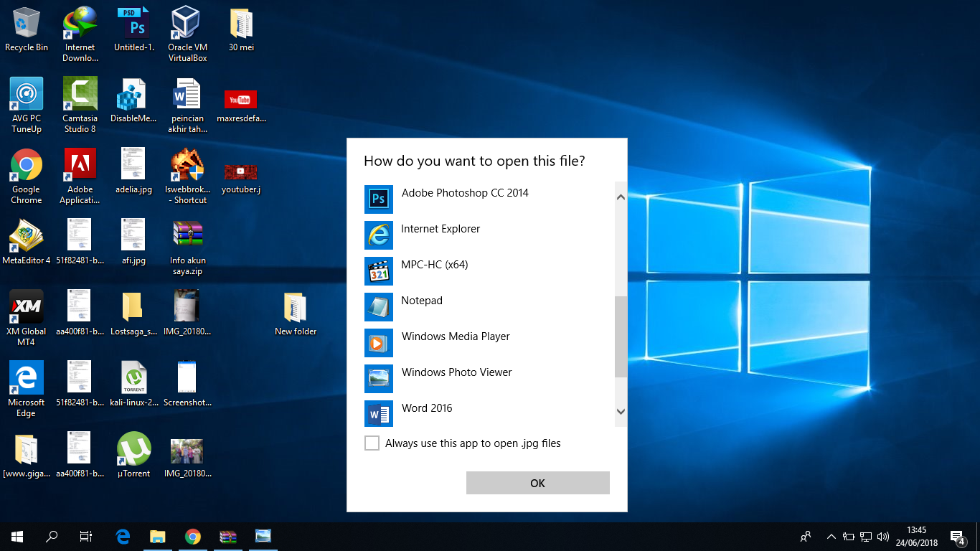The height and width of the screenshot is (551, 980).
Task: Click the app list scrollbar thumb
Action: tap(621, 337)
